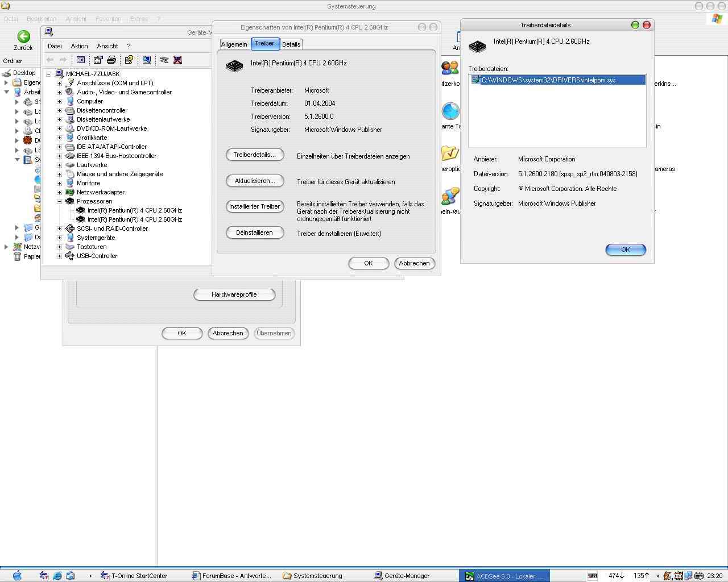Switch to ACDSee 6.0 taskbar button
The height and width of the screenshot is (582, 728).
[504, 576]
